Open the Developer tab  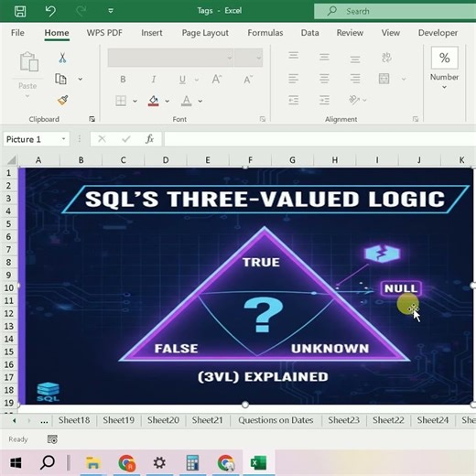pyautogui.click(x=438, y=33)
